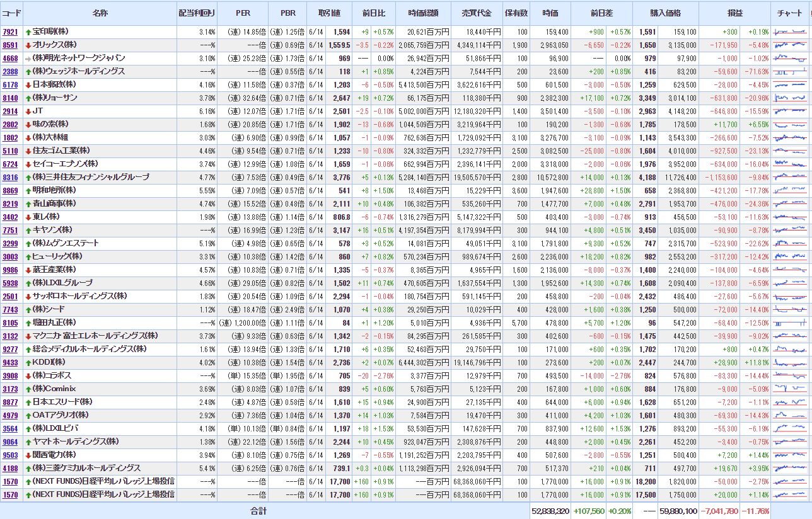Click the 時価総額 column header
The height and width of the screenshot is (519, 812).
423,13
